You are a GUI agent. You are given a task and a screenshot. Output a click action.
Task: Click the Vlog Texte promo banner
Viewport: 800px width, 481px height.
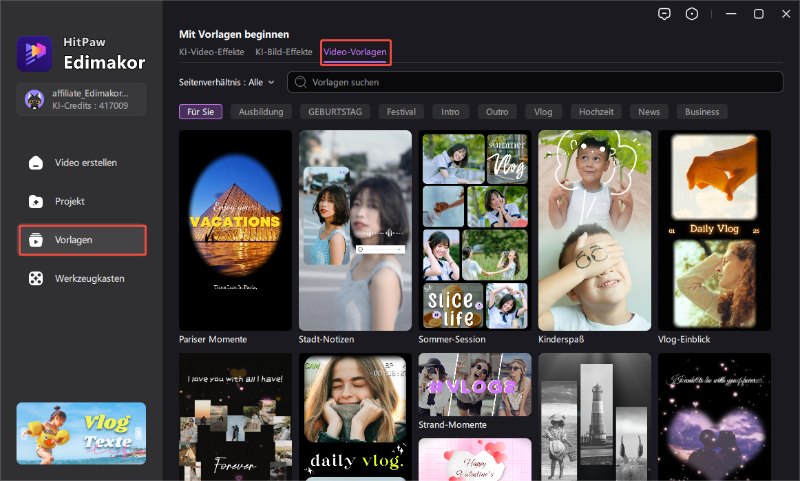tap(81, 433)
